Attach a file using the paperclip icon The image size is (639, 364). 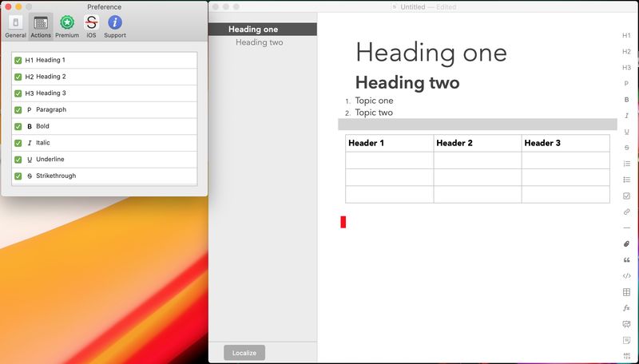click(x=626, y=244)
